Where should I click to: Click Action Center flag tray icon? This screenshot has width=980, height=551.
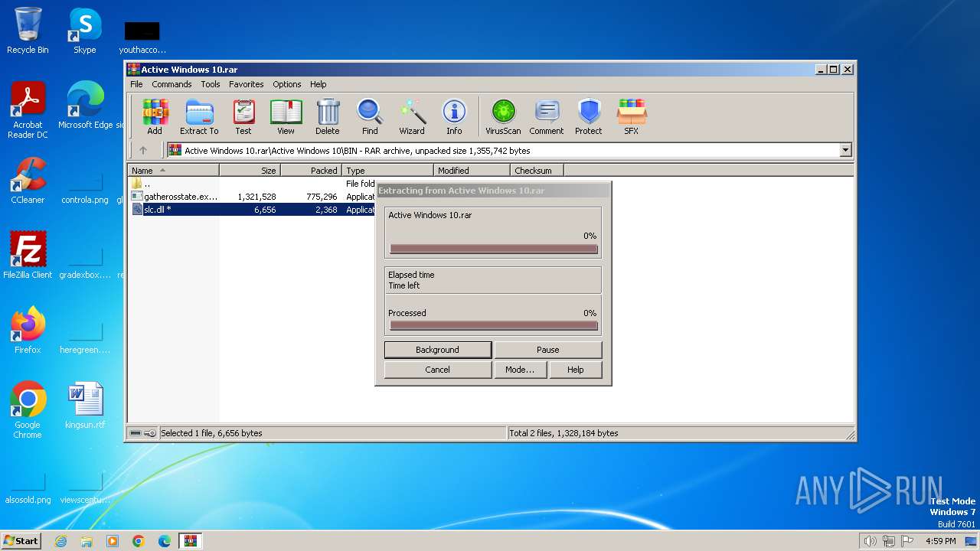[907, 541]
